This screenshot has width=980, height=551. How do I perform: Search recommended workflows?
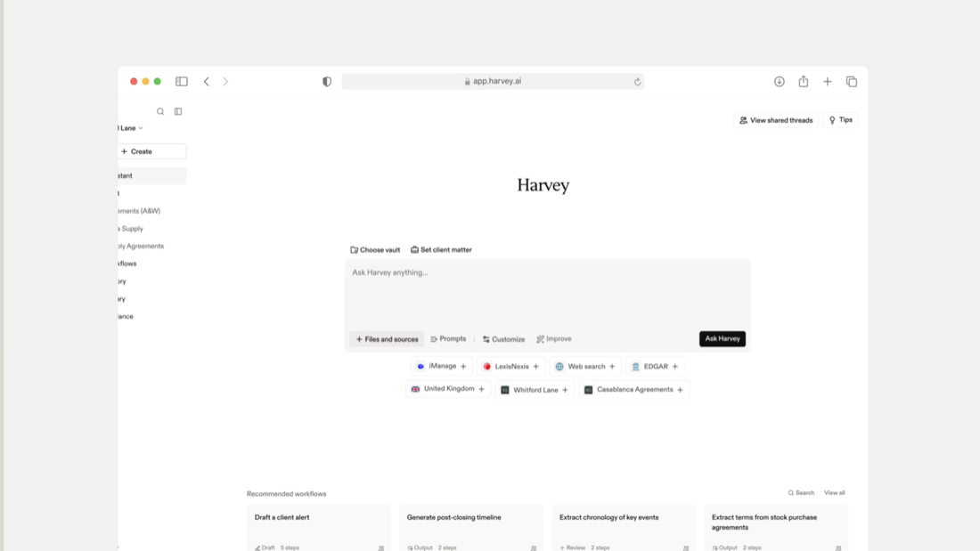pyautogui.click(x=801, y=493)
